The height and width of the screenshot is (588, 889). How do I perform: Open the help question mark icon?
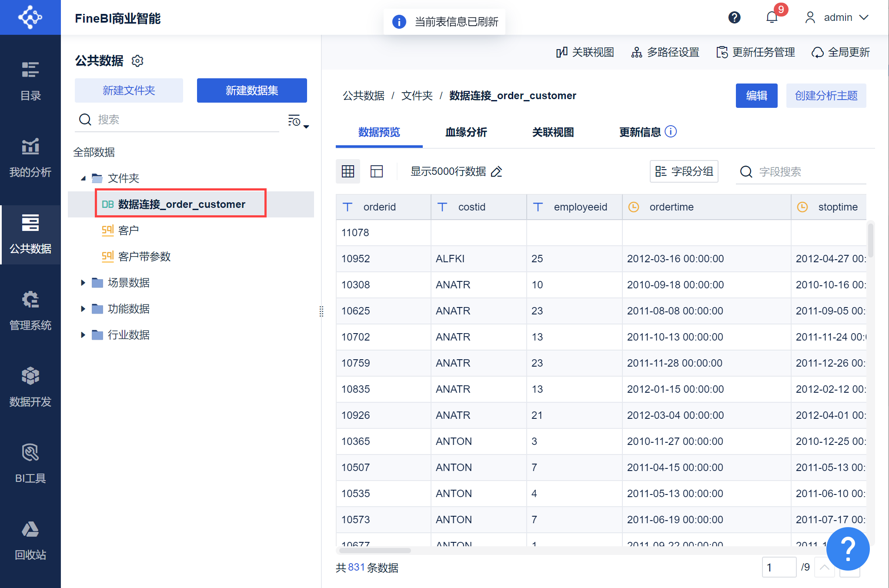tap(734, 17)
